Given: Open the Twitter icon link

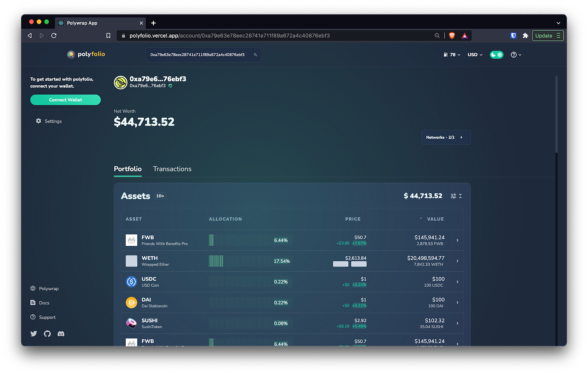Looking at the screenshot, I should [34, 334].
